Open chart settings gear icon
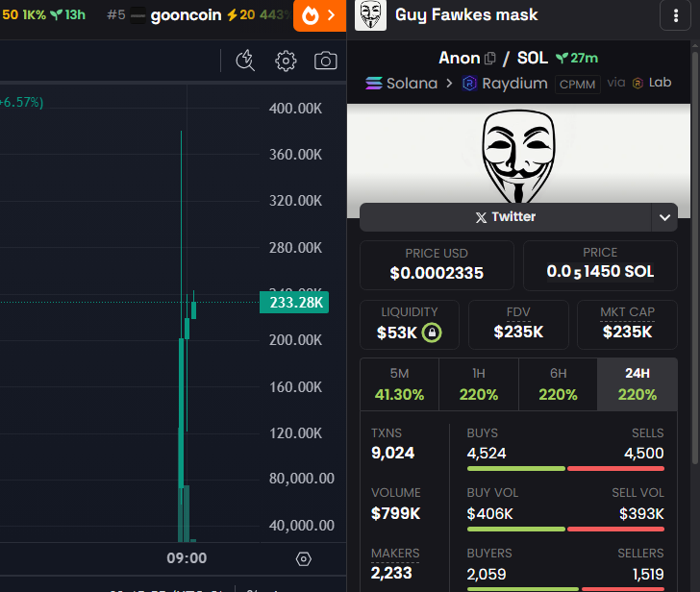Image resolution: width=700 pixels, height=592 pixels. coord(286,62)
